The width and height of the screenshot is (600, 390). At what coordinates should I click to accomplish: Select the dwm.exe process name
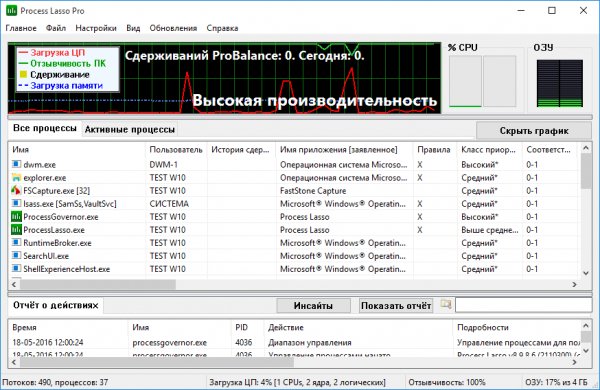[39, 165]
